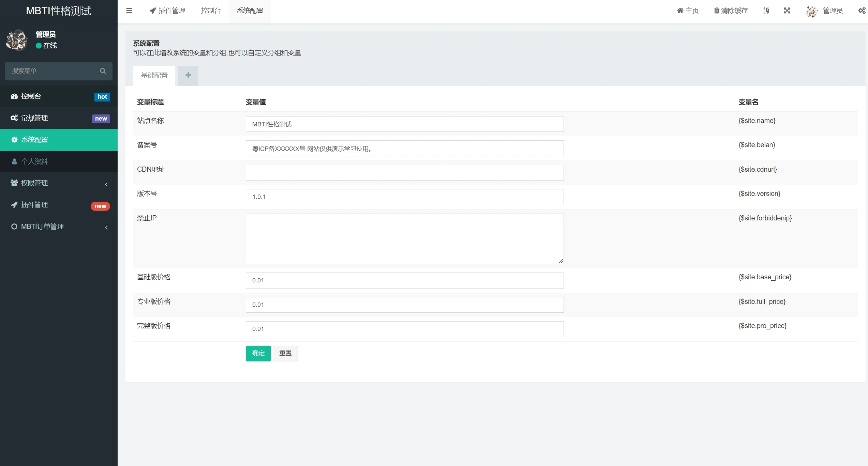Viewport: 868px width, 466px height.
Task: Open 控制台 in the sidebar menu
Action: (31, 96)
